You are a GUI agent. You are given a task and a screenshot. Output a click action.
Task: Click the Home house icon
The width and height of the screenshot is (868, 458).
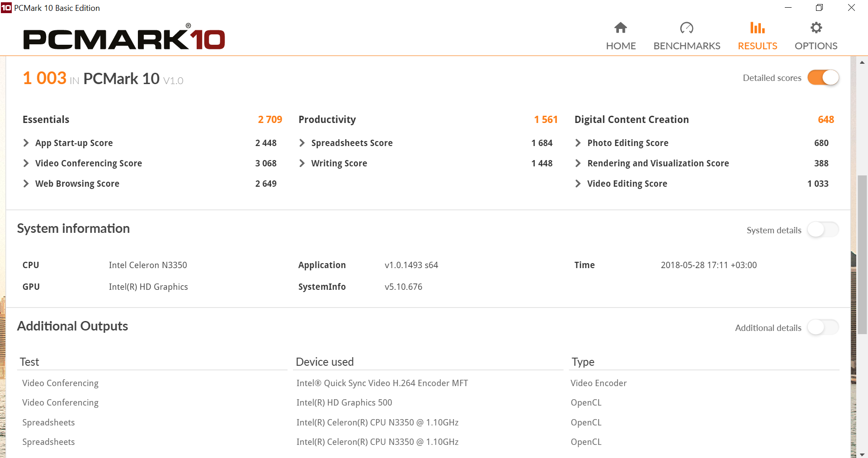(x=621, y=28)
